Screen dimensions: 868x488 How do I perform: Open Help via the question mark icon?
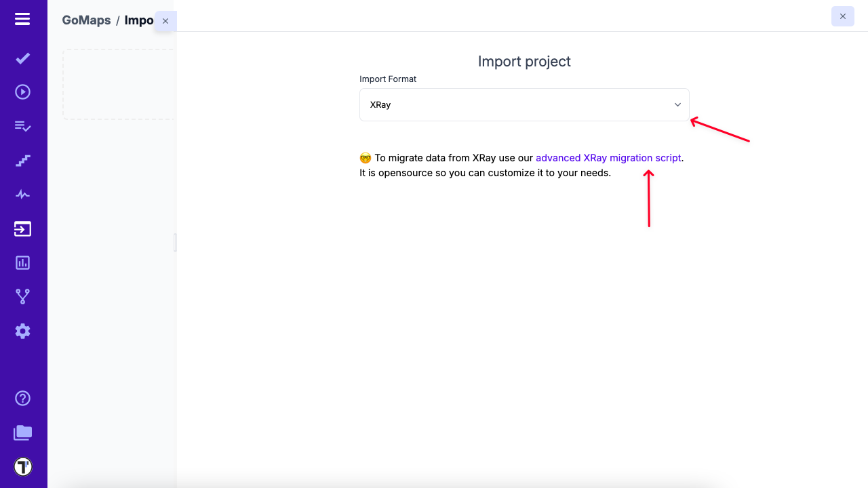coord(22,398)
